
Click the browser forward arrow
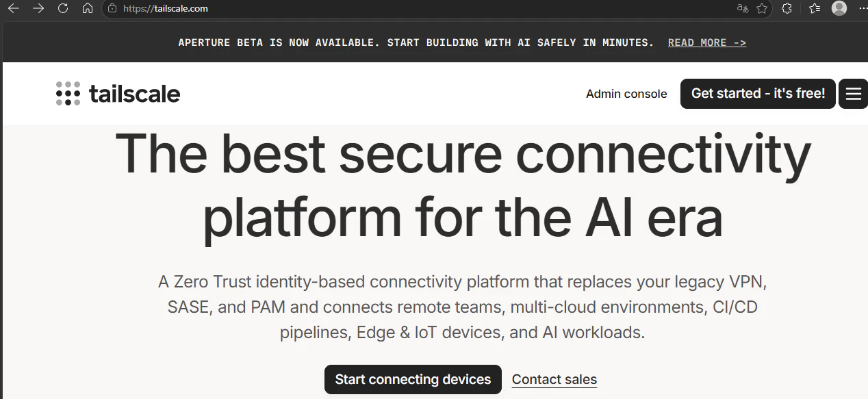38,8
